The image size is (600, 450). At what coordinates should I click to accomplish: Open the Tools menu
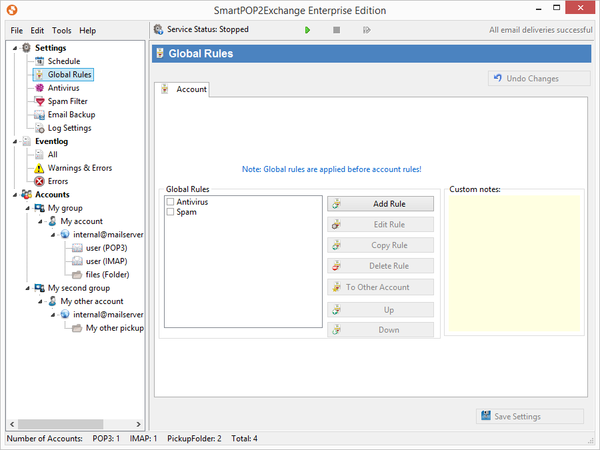62,31
